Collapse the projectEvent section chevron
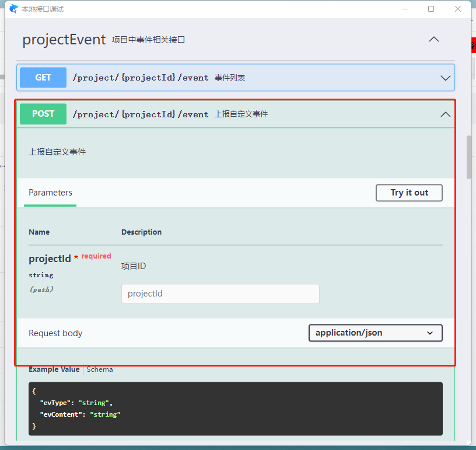 click(434, 39)
